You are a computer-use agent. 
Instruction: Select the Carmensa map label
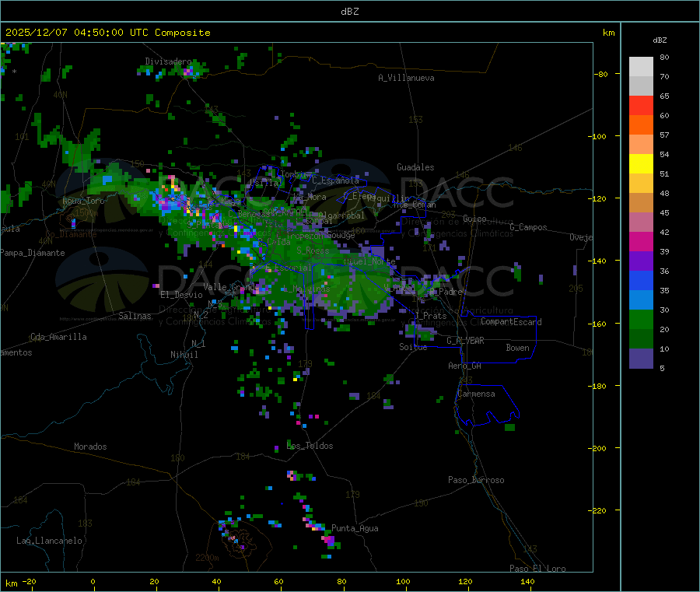pos(476,394)
